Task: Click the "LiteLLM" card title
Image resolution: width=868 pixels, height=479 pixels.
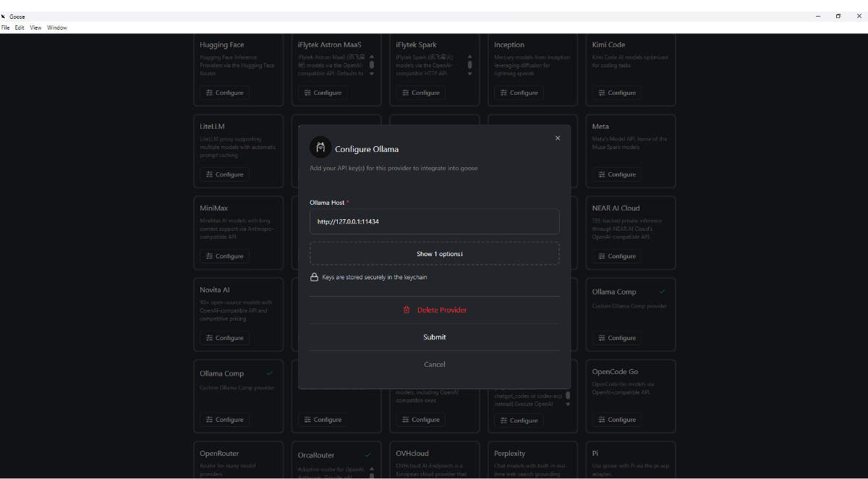Action: pos(212,127)
